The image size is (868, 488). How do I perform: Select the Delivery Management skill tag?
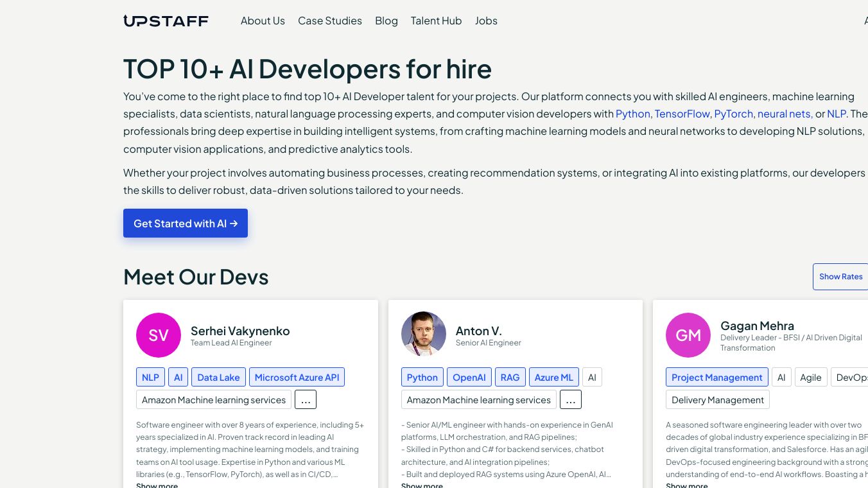[718, 399]
